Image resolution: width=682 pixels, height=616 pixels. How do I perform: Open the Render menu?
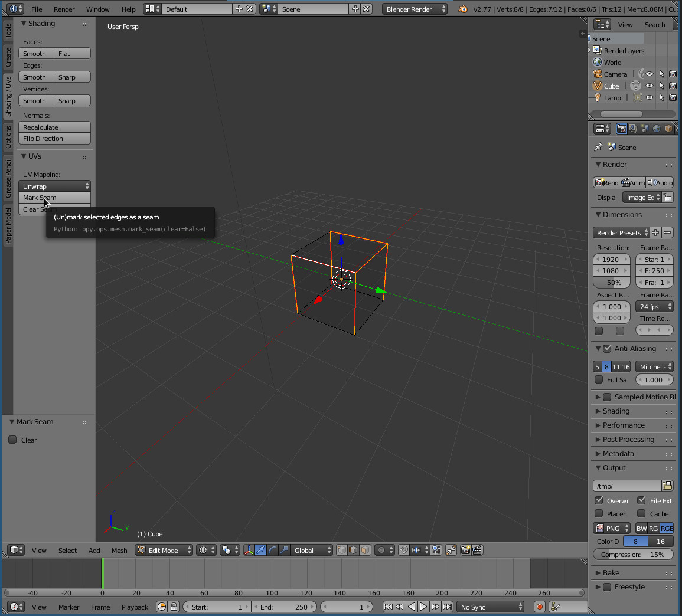pos(64,9)
